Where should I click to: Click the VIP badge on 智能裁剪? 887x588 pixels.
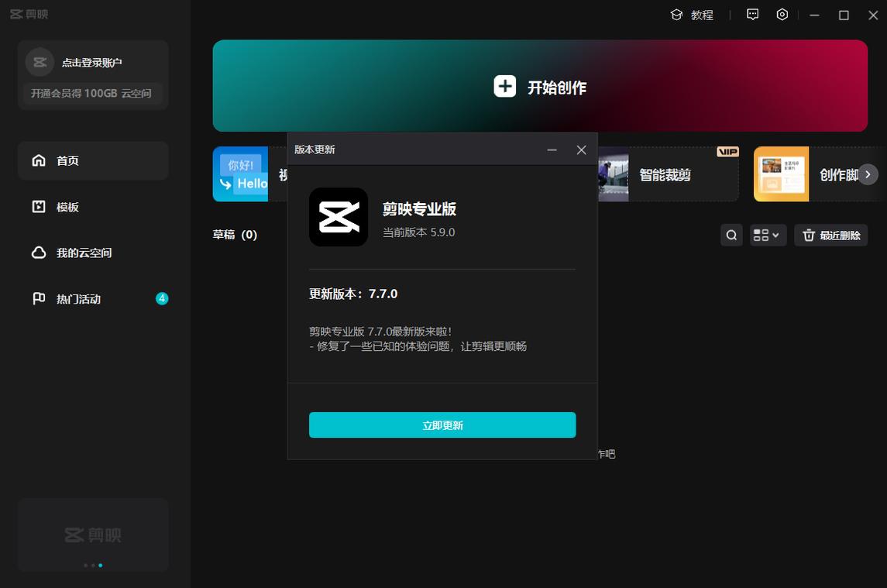[727, 152]
